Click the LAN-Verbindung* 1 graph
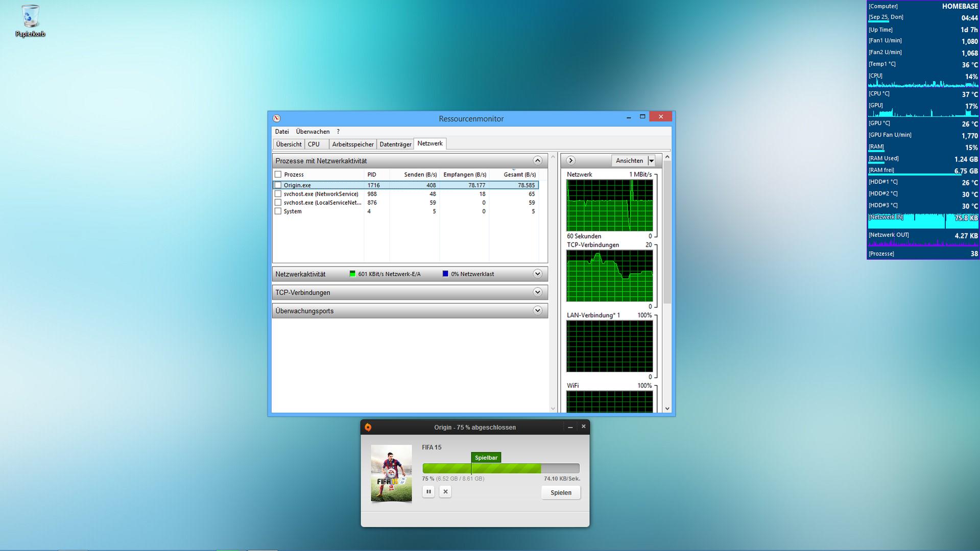 (609, 346)
